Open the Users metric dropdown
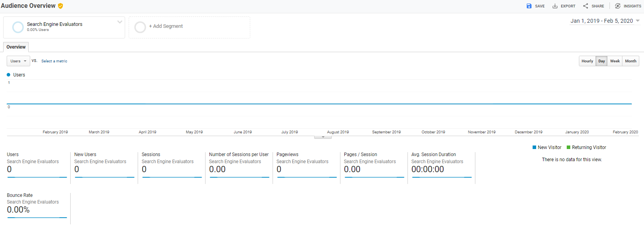 pyautogui.click(x=18, y=61)
